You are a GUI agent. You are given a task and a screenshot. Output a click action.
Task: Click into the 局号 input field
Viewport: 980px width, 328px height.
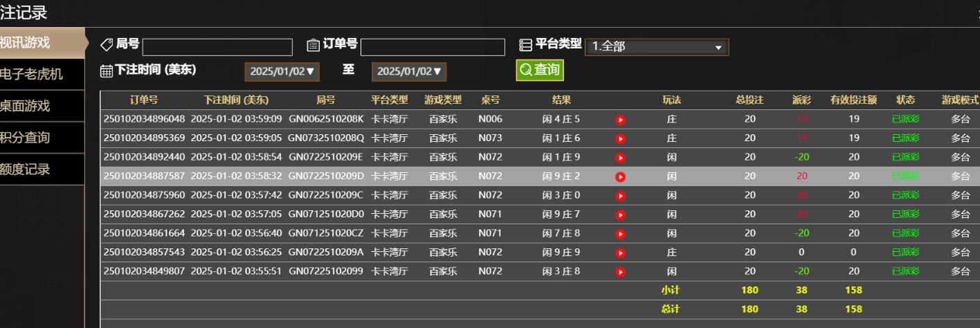pyautogui.click(x=217, y=47)
